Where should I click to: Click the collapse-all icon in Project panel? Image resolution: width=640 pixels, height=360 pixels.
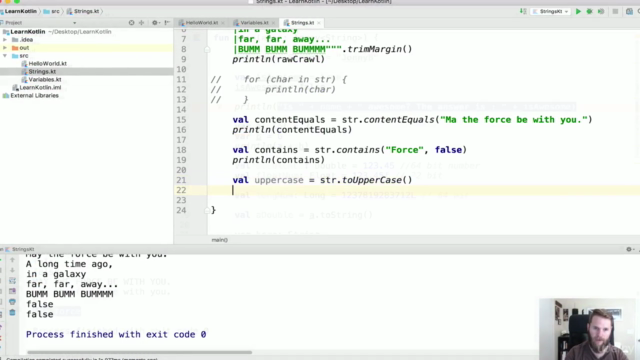pyautogui.click(x=142, y=23)
